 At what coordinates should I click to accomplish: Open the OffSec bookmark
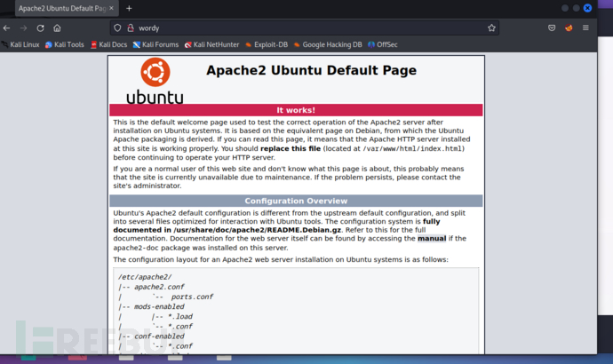[x=383, y=44]
